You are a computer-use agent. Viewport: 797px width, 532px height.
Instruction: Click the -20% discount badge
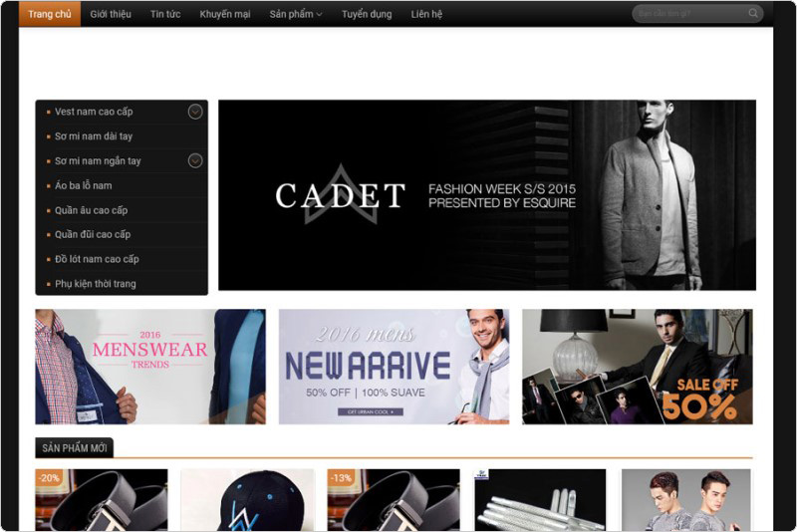click(49, 478)
